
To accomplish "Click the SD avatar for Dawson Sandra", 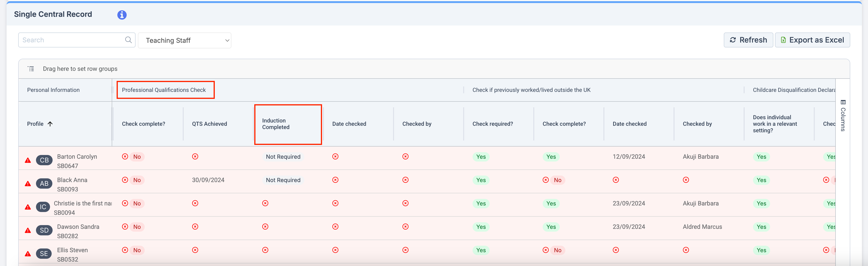I will tap(44, 230).
